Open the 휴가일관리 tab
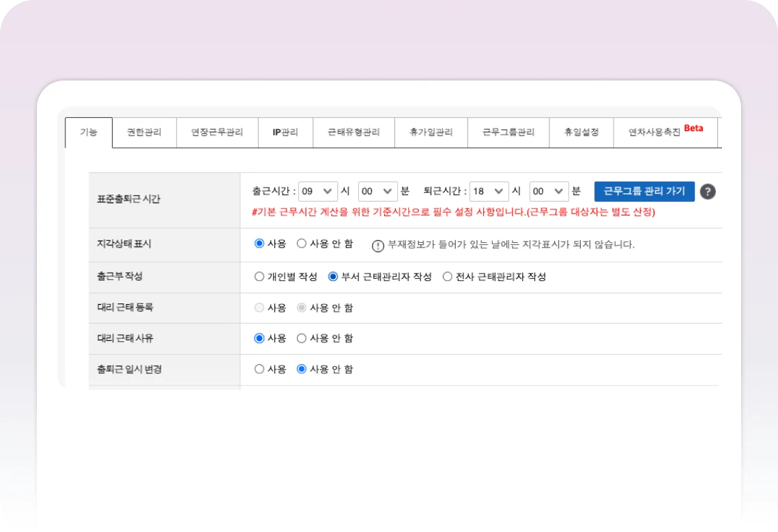Screen dimensions: 778x532 (x=431, y=132)
